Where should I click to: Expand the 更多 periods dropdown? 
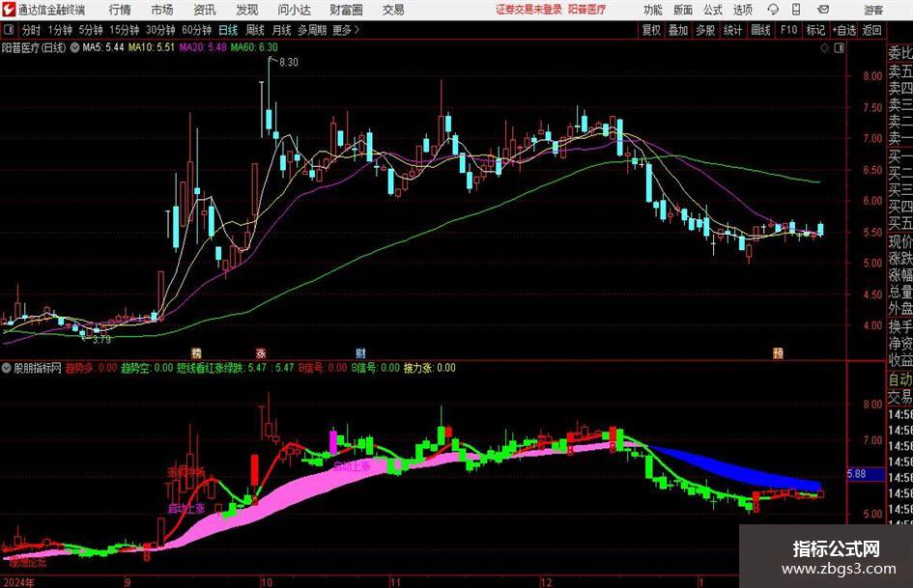click(x=347, y=30)
